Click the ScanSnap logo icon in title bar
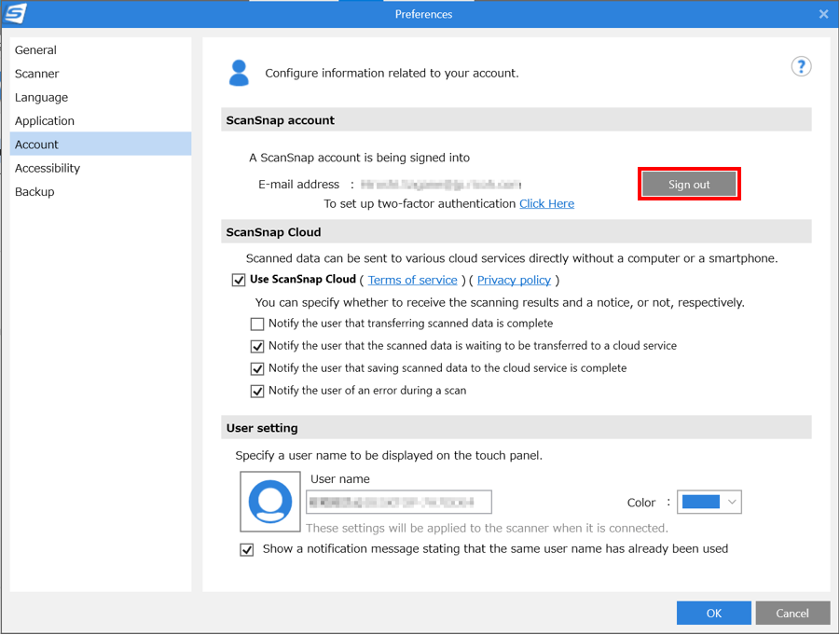The height and width of the screenshot is (635, 840). click(15, 13)
